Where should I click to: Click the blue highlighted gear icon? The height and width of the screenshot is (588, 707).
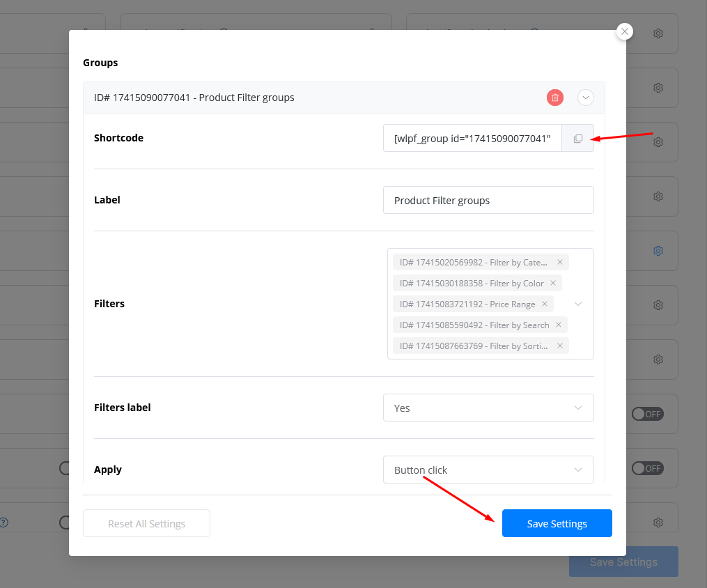pyautogui.click(x=658, y=251)
